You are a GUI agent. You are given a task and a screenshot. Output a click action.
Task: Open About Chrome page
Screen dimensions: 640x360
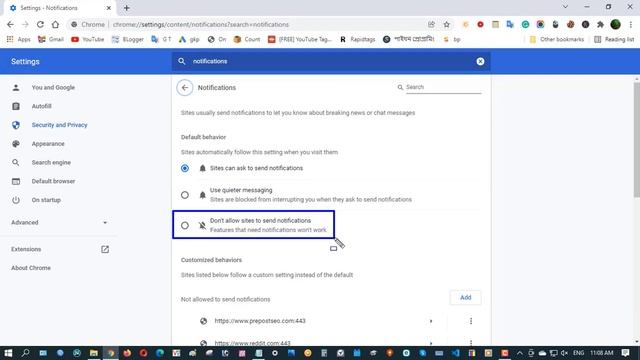(31, 268)
